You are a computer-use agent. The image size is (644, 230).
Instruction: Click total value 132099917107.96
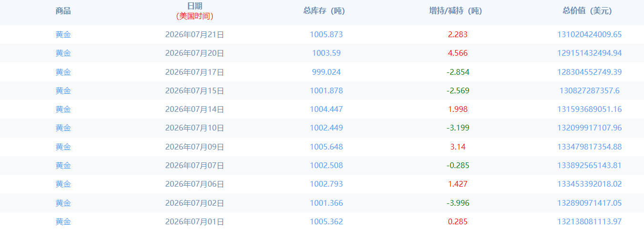[x=589, y=128]
